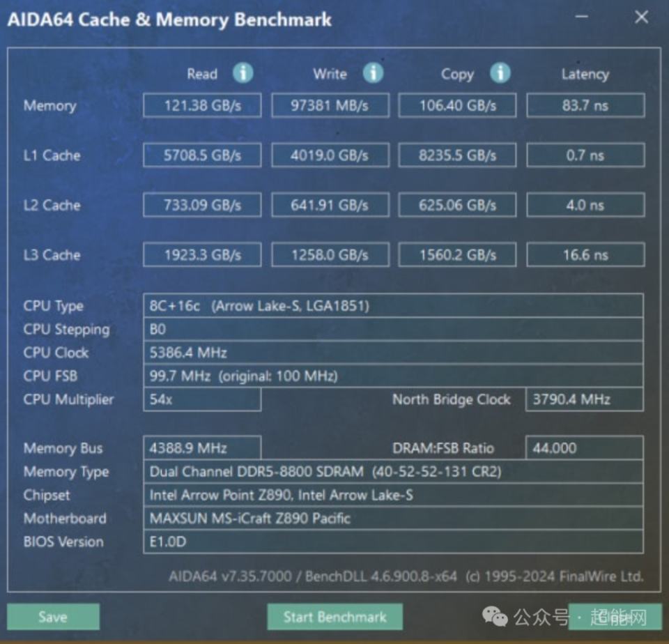Image resolution: width=669 pixels, height=644 pixels.
Task: Click the L3 Cache row label
Action: [x=52, y=255]
